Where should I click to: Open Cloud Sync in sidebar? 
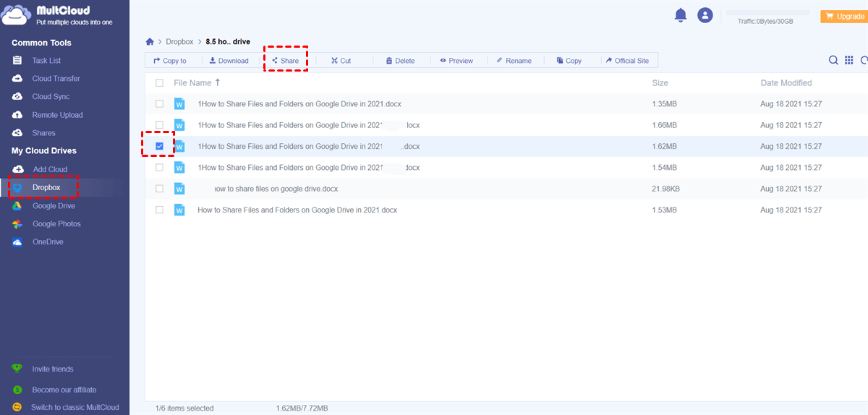(x=51, y=96)
